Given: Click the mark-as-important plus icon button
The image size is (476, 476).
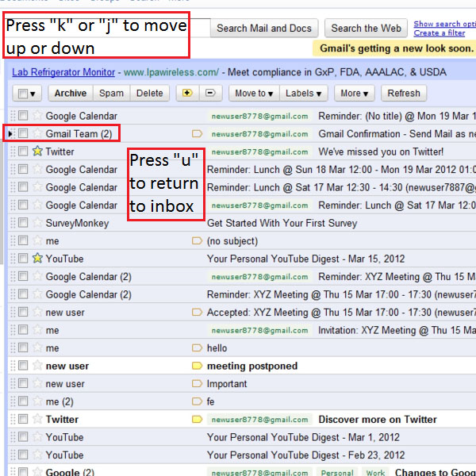Looking at the screenshot, I should coord(187,93).
